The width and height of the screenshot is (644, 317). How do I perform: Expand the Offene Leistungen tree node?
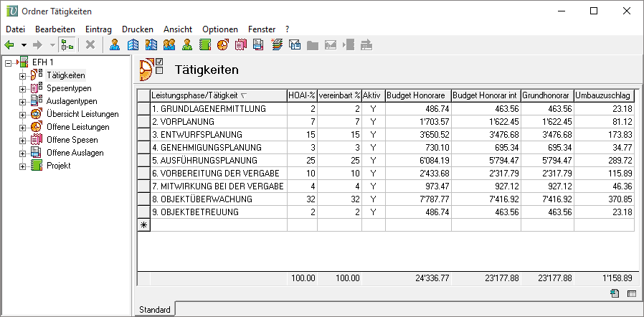coord(22,127)
